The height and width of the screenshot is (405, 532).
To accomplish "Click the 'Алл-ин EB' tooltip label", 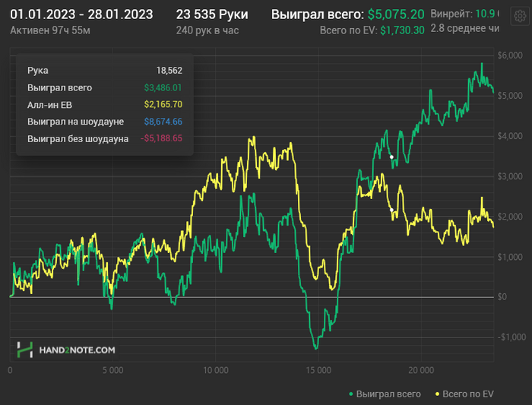I will [x=49, y=105].
